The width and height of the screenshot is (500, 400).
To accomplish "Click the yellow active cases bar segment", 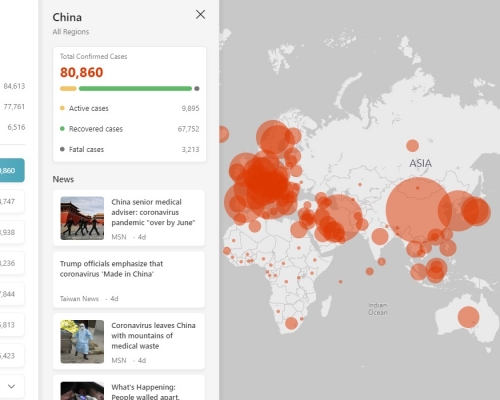I will point(68,88).
